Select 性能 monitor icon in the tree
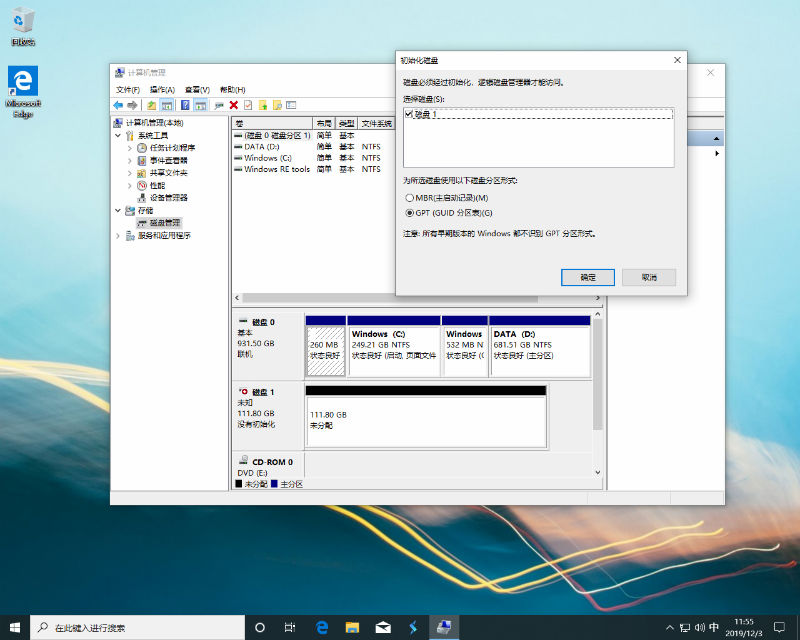 tap(142, 185)
